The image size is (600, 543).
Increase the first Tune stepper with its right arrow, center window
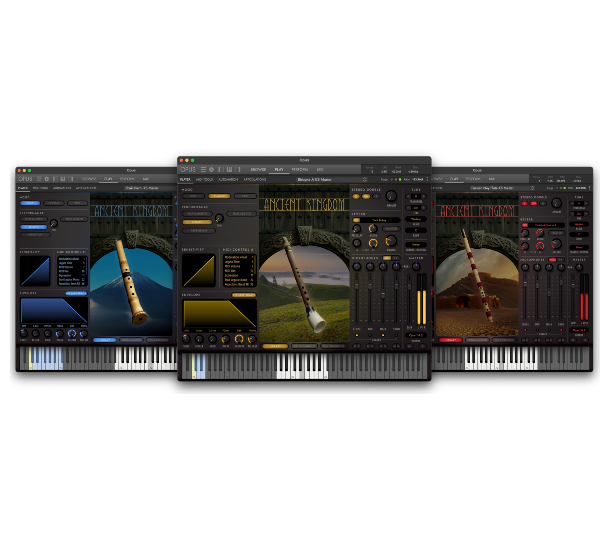click(x=424, y=196)
